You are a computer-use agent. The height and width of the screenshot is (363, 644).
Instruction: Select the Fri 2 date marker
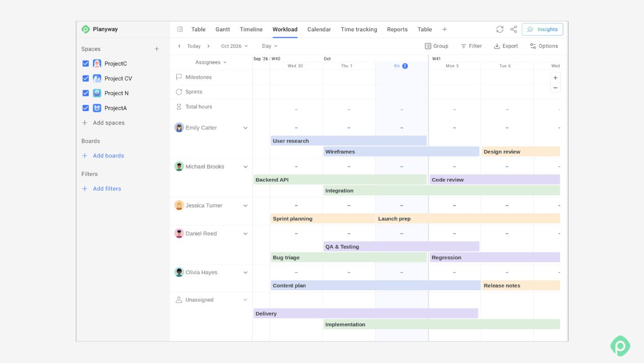point(401,66)
